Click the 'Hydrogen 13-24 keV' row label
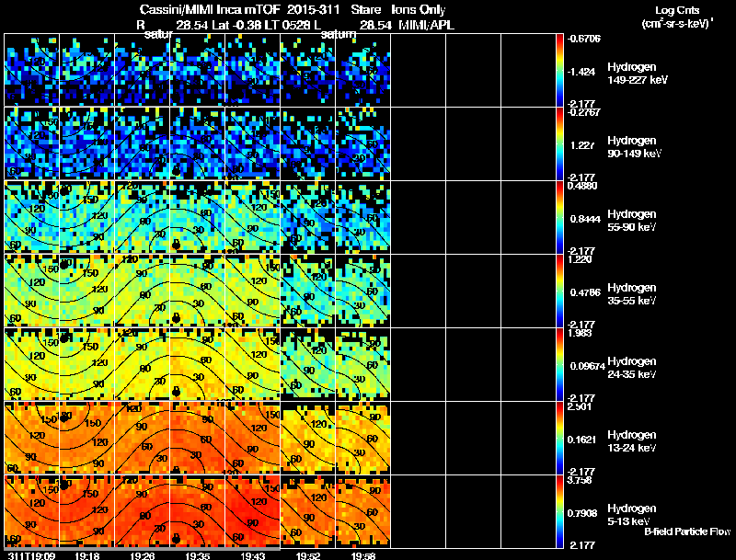 [x=632, y=441]
